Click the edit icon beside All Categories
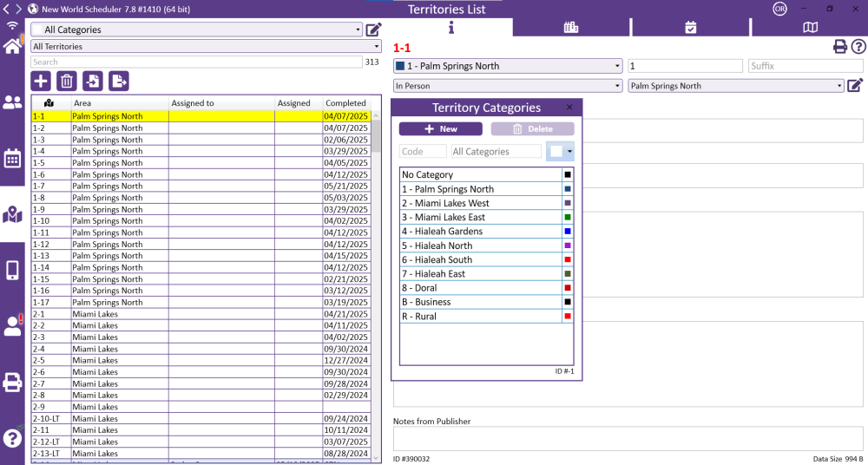Viewport: 868px width, 465px height. coord(373,29)
